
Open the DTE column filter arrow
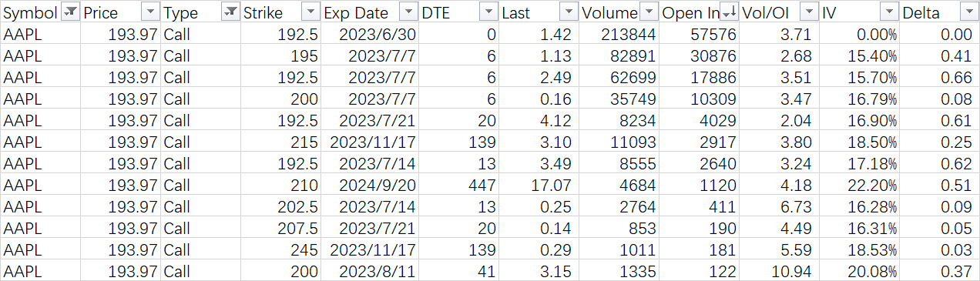[x=488, y=12]
